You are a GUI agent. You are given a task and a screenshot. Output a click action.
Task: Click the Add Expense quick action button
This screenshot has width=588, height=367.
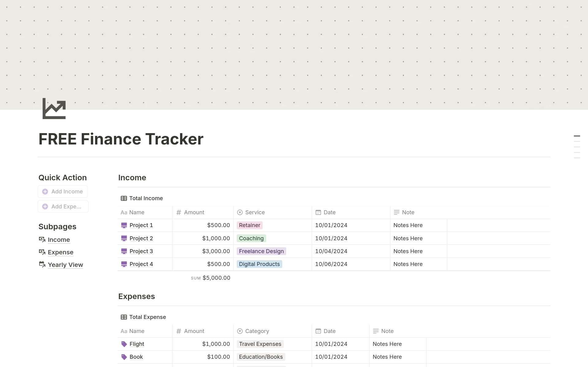click(x=63, y=206)
